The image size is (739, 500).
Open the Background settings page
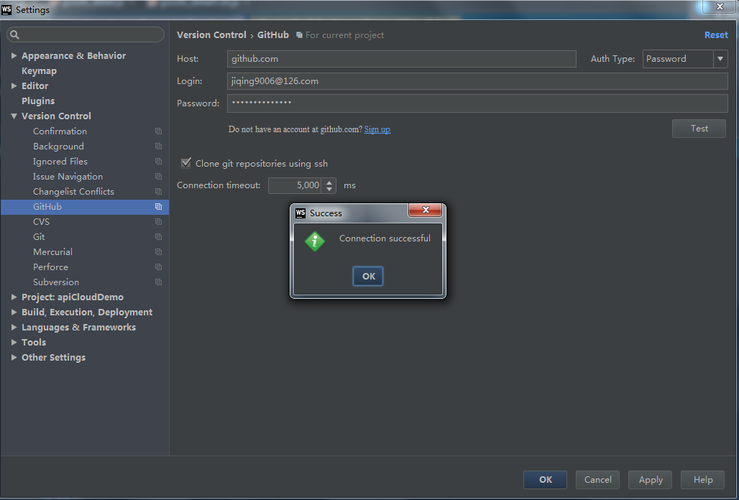tap(58, 147)
